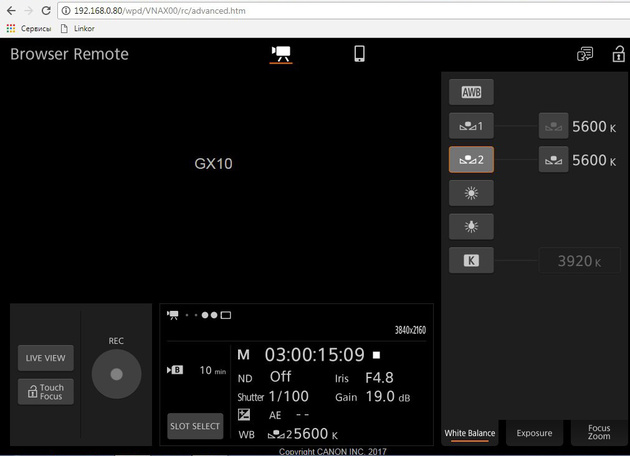Choose the tungsten lamp white balance preset
Screen dimensions: 630x456
(x=471, y=227)
